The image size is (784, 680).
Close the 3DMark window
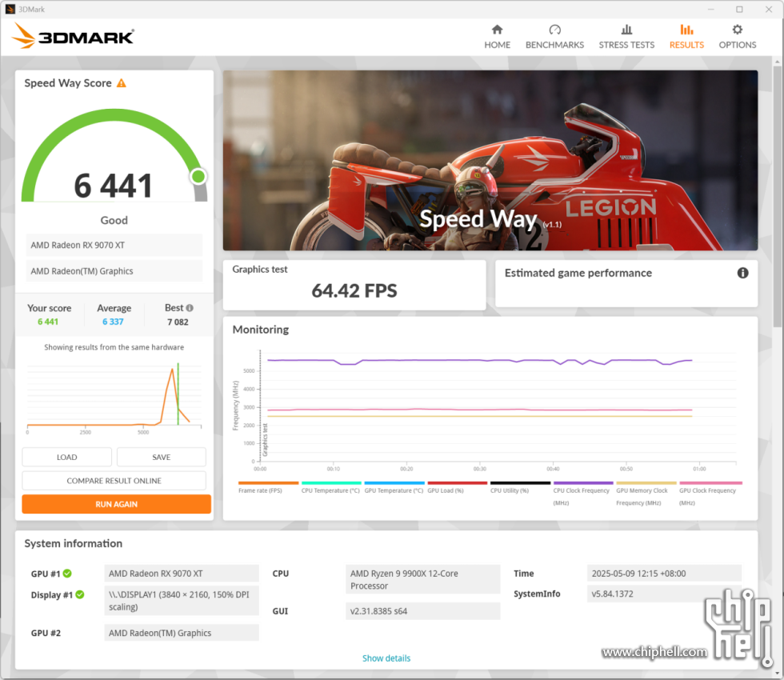coord(769,9)
